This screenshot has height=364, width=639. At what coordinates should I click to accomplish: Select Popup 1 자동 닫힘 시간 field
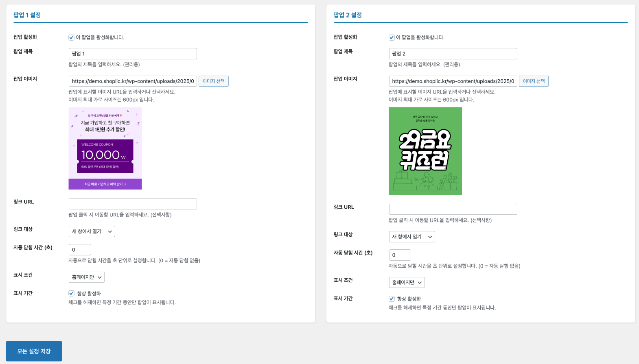[80, 250]
